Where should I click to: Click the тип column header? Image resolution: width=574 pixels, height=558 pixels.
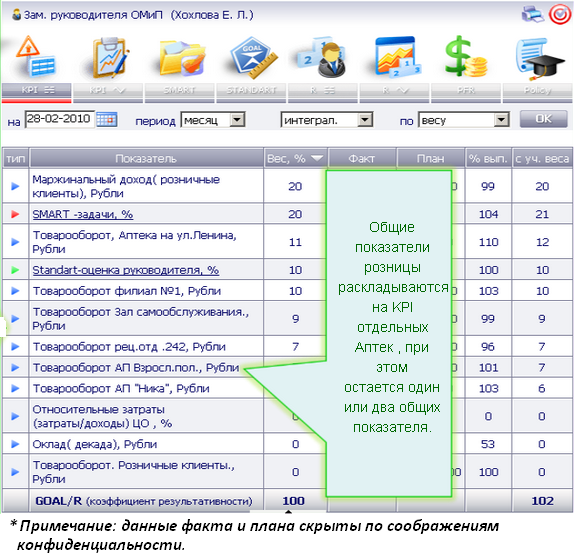click(x=16, y=158)
